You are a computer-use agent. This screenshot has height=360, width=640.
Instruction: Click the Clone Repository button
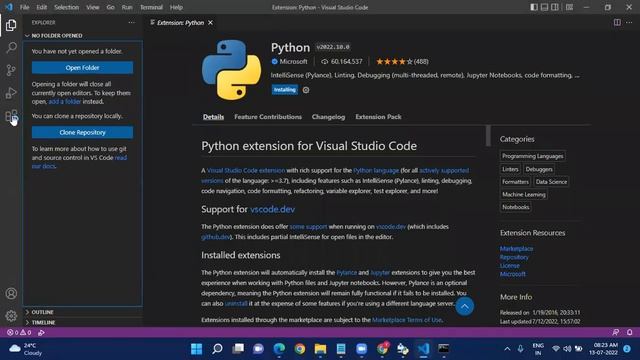point(82,132)
